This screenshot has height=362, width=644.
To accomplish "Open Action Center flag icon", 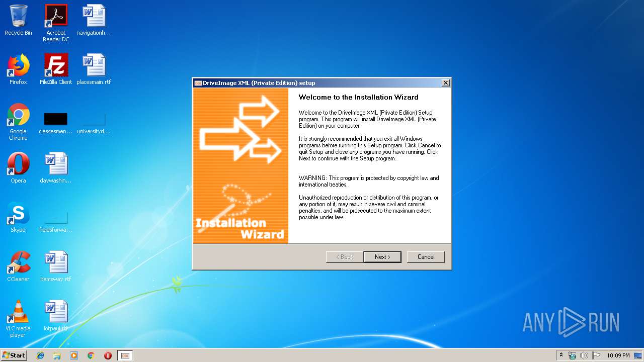I will (x=596, y=355).
